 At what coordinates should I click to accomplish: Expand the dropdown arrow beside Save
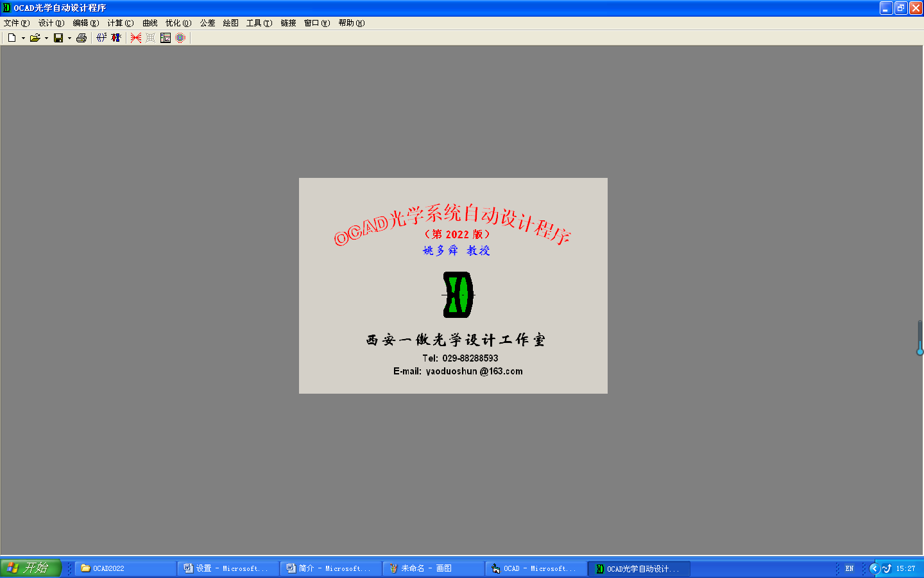click(x=69, y=39)
